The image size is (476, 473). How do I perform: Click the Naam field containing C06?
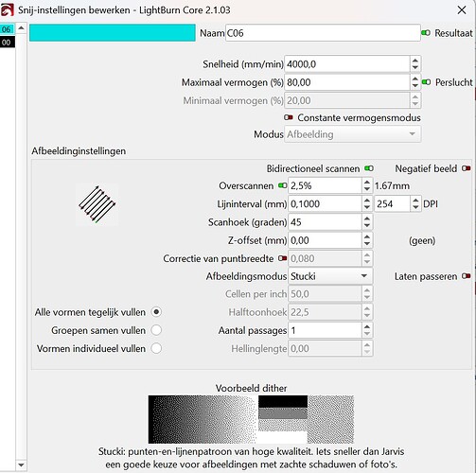click(x=323, y=33)
